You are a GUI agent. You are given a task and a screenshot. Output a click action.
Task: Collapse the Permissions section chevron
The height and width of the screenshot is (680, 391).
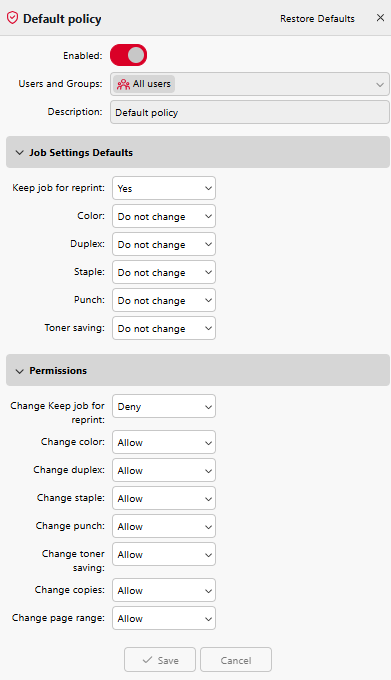pos(20,371)
